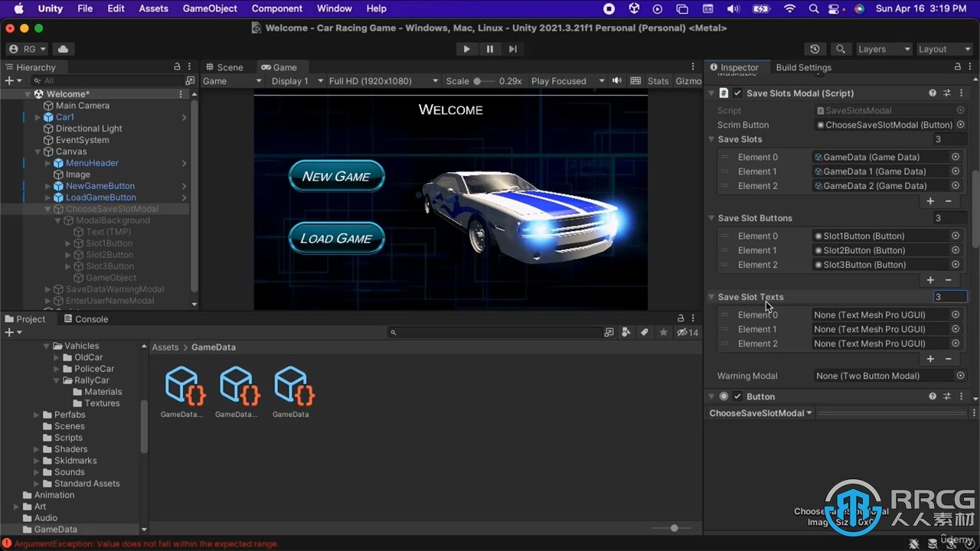
Task: Add element to Save Slots list
Action: (930, 201)
